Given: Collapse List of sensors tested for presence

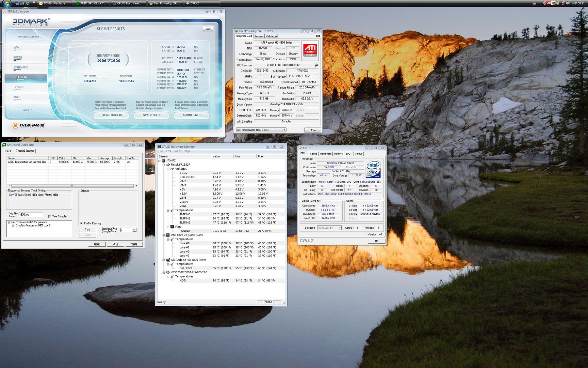Looking at the screenshot, I should pyautogui.click(x=9, y=222).
